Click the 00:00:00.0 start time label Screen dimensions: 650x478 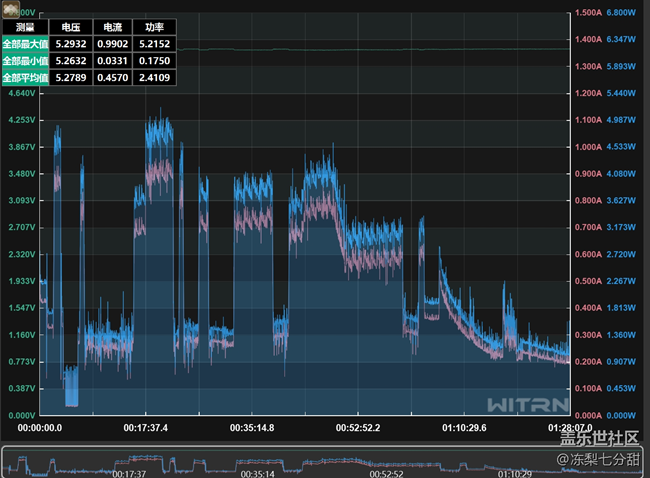pyautogui.click(x=40, y=427)
